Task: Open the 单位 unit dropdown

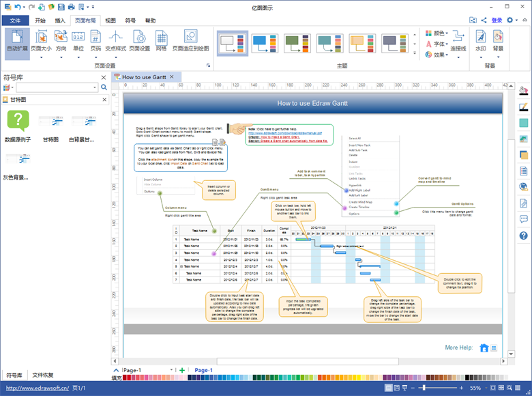Action: (78, 44)
